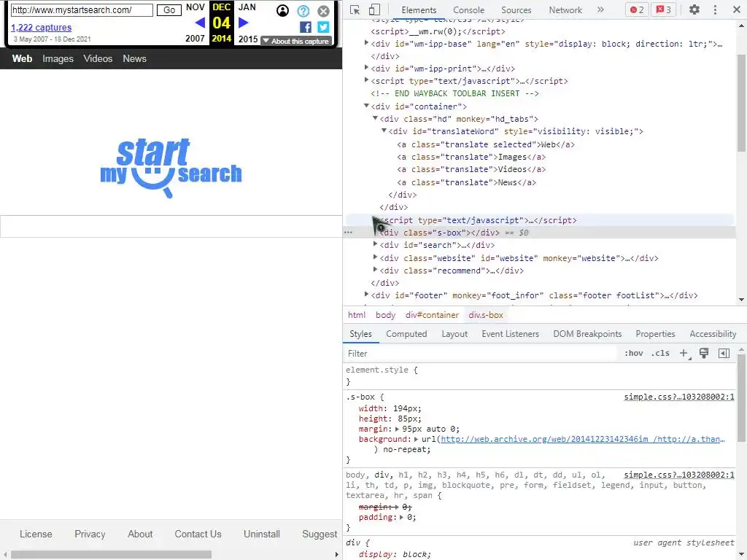Expand the margin shorthand triangle in .s-box
Image resolution: width=747 pixels, height=560 pixels.
(397, 429)
